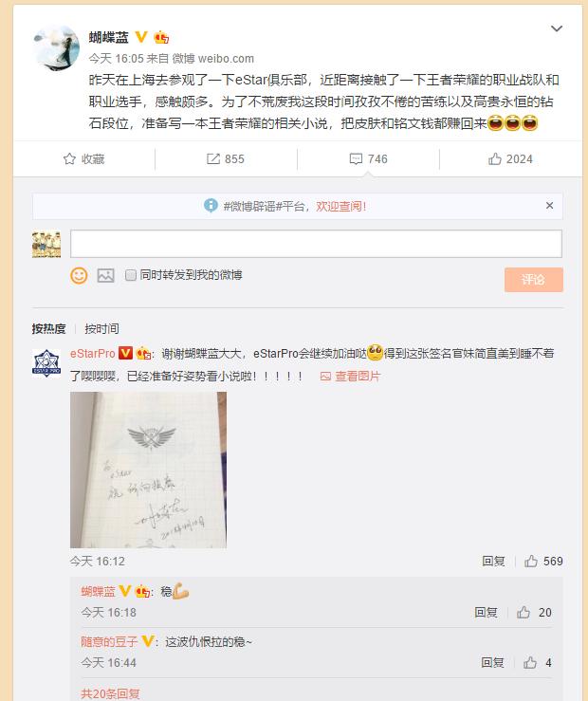Expand the post options chevron menu

coord(557,28)
